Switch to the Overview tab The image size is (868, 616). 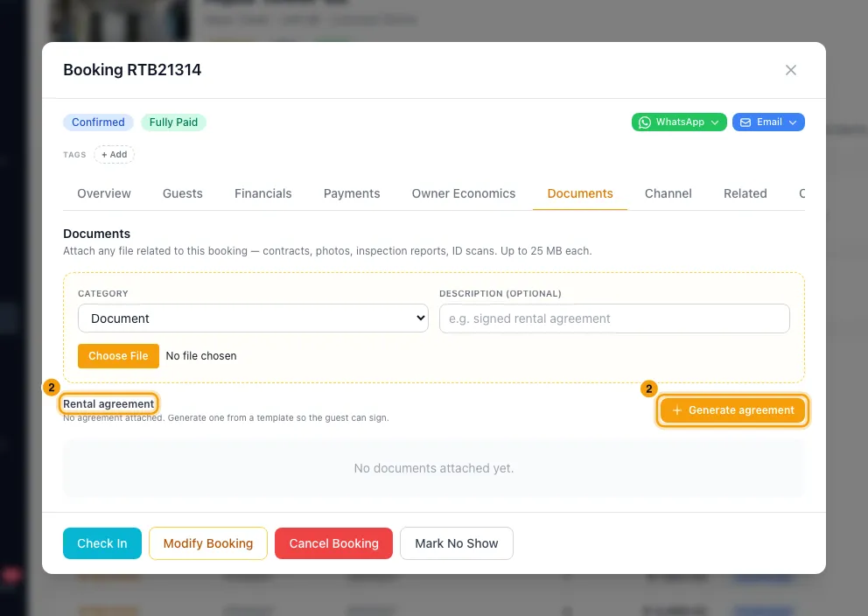(104, 193)
